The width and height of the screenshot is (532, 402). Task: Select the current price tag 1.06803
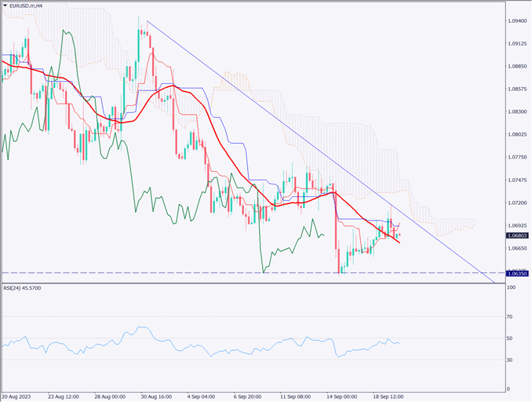[x=517, y=236]
